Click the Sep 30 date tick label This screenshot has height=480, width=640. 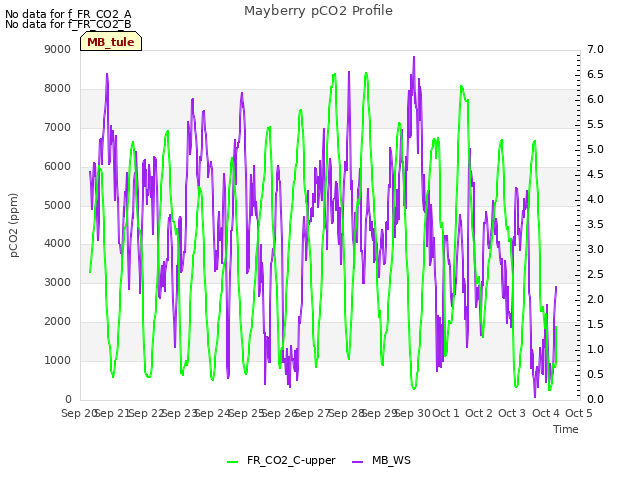coord(413,413)
